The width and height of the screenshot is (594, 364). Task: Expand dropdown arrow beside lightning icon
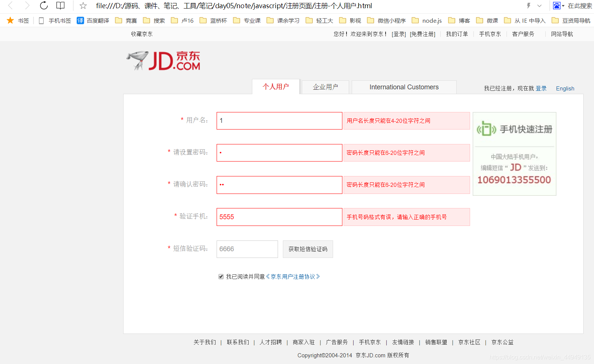tap(540, 6)
